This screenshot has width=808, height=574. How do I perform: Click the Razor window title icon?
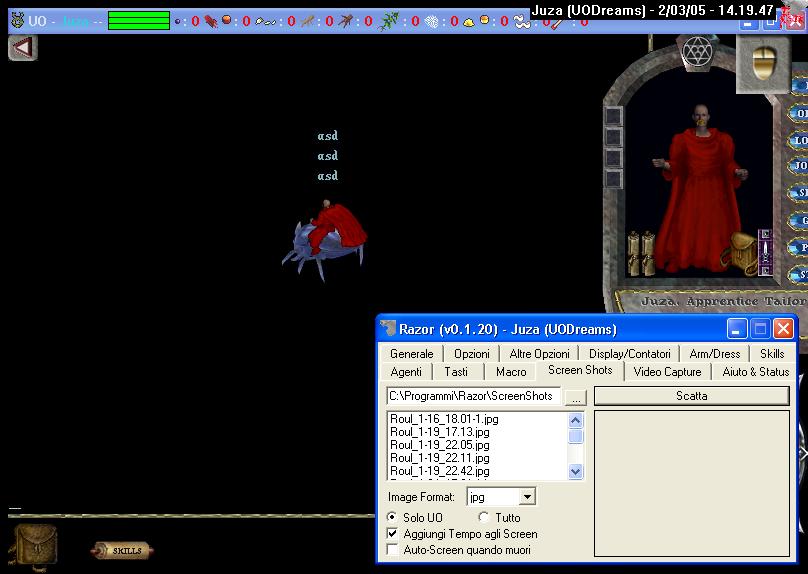click(x=388, y=328)
